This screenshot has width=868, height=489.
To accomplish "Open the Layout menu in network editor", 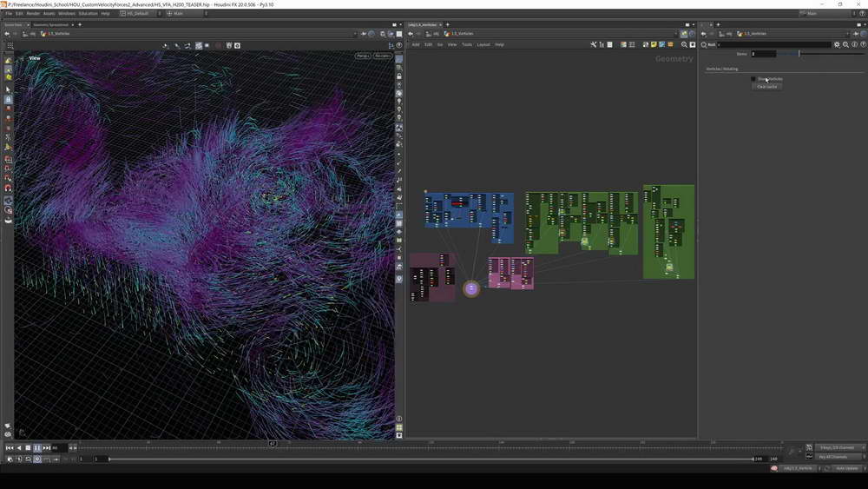I will pyautogui.click(x=483, y=44).
